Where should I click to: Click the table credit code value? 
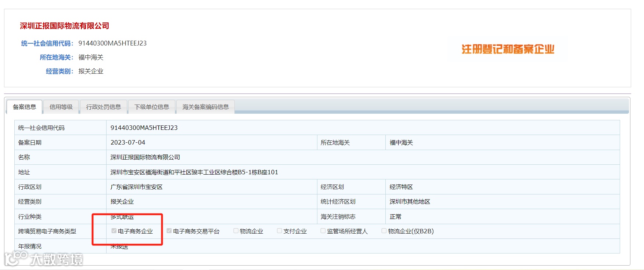point(144,128)
